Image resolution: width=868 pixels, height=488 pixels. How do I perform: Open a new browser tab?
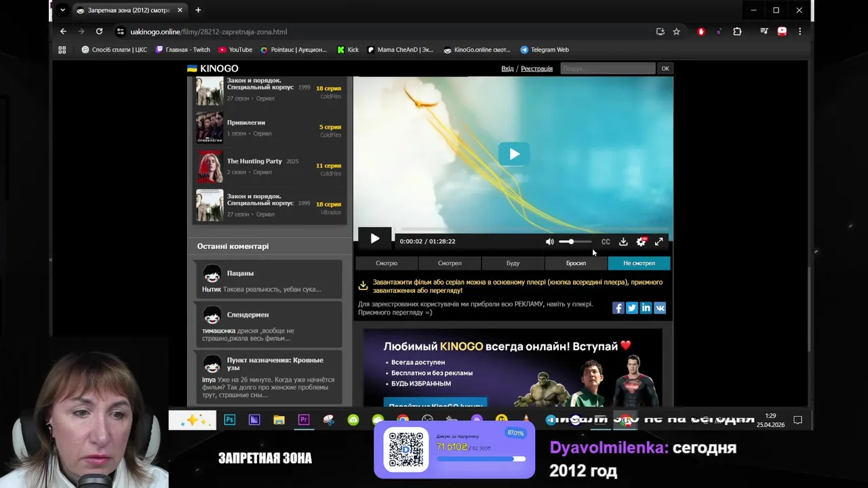coord(198,10)
